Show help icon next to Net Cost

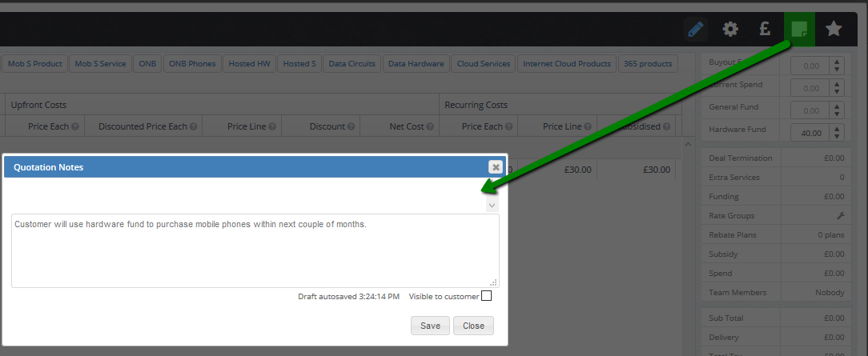point(430,126)
